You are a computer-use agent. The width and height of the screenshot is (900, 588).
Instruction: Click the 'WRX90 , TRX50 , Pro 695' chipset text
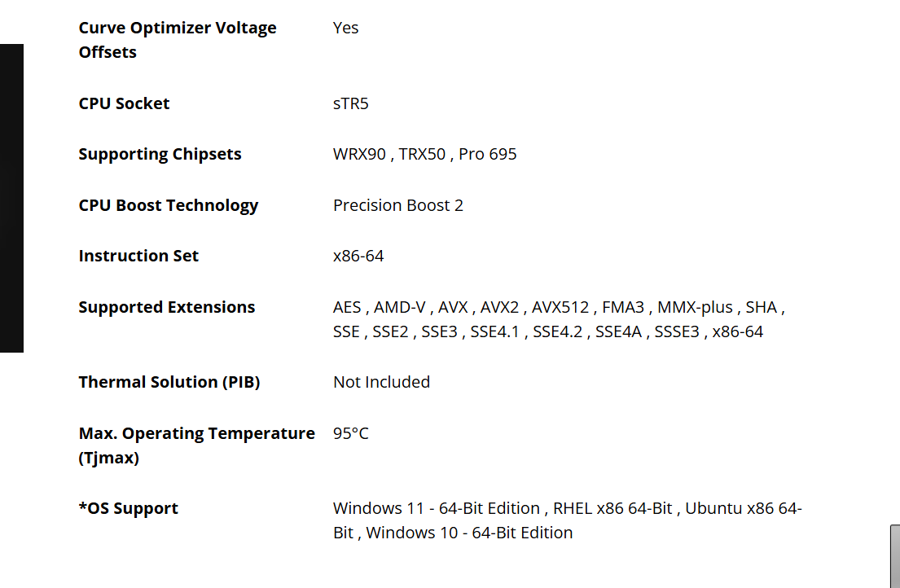pyautogui.click(x=424, y=154)
